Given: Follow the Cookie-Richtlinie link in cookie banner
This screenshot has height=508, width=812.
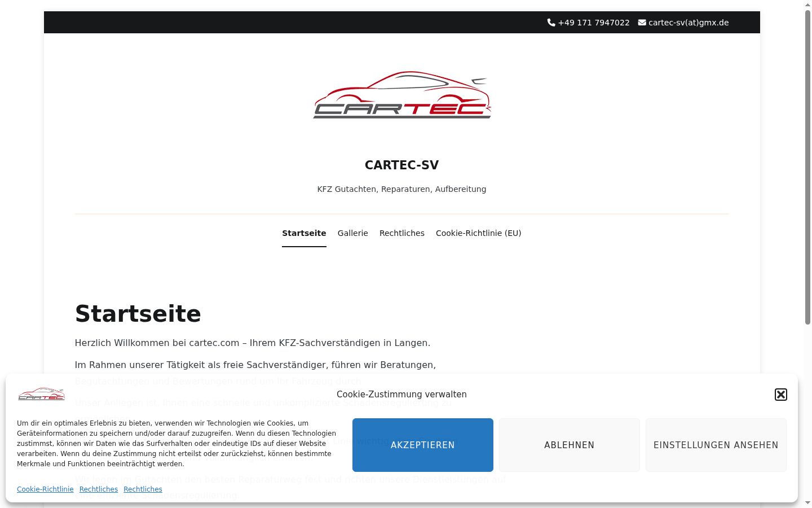Looking at the screenshot, I should pos(45,489).
